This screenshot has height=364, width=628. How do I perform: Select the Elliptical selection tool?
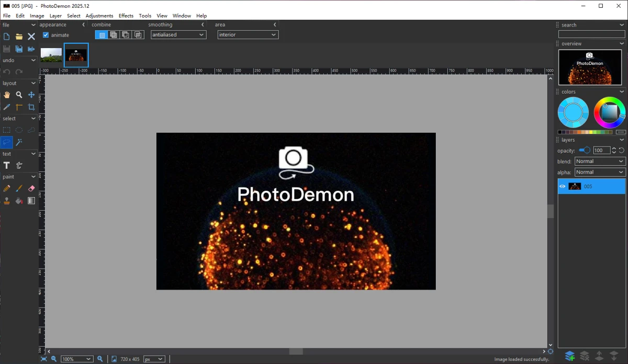[19, 130]
